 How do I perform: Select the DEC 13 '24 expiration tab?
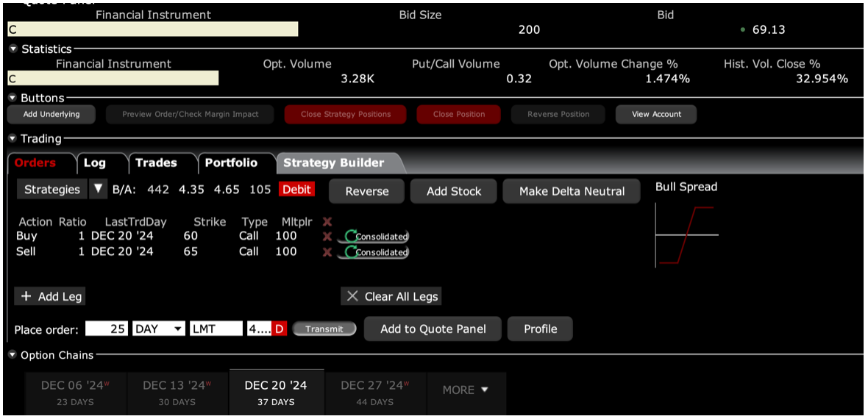coord(177,392)
